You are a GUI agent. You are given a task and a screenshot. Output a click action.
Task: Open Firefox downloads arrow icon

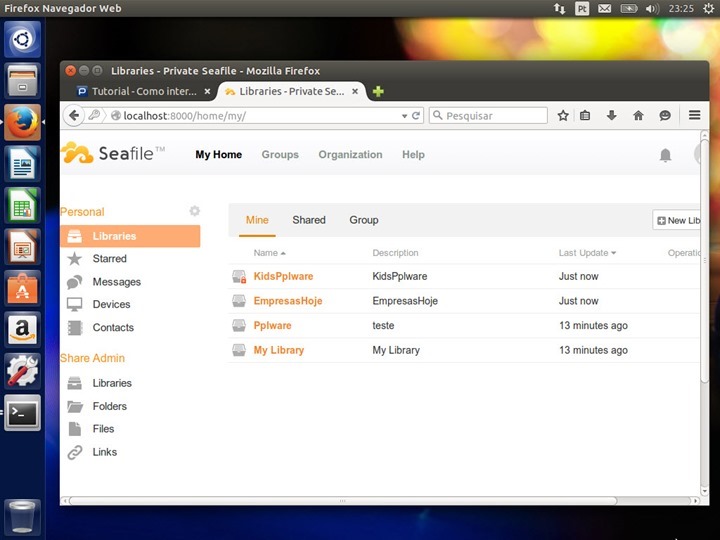coord(611,115)
